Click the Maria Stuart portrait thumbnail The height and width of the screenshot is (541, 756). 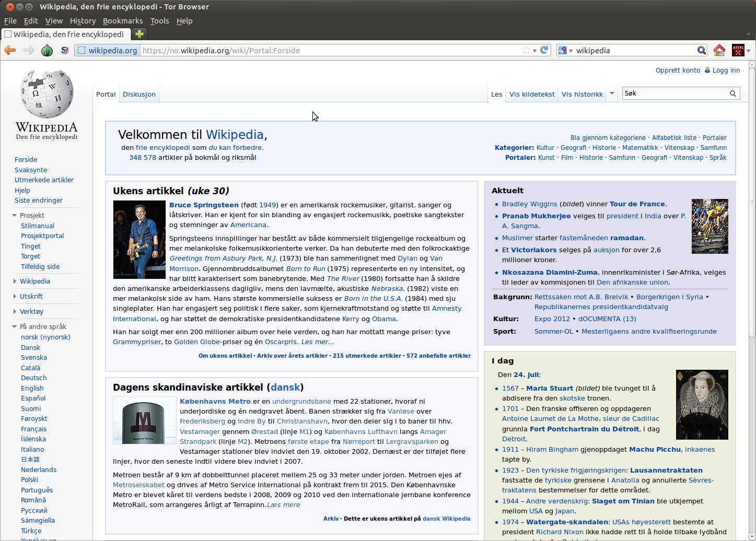(x=702, y=405)
